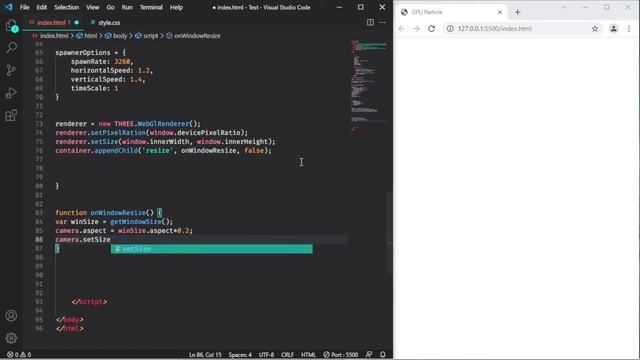Click the code minimap overview

(369, 86)
